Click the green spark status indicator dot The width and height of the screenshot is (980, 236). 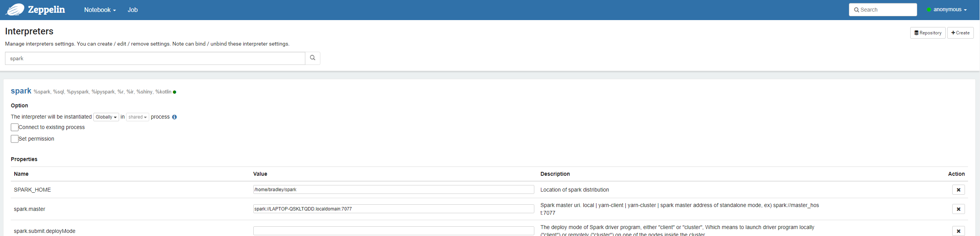tap(175, 92)
